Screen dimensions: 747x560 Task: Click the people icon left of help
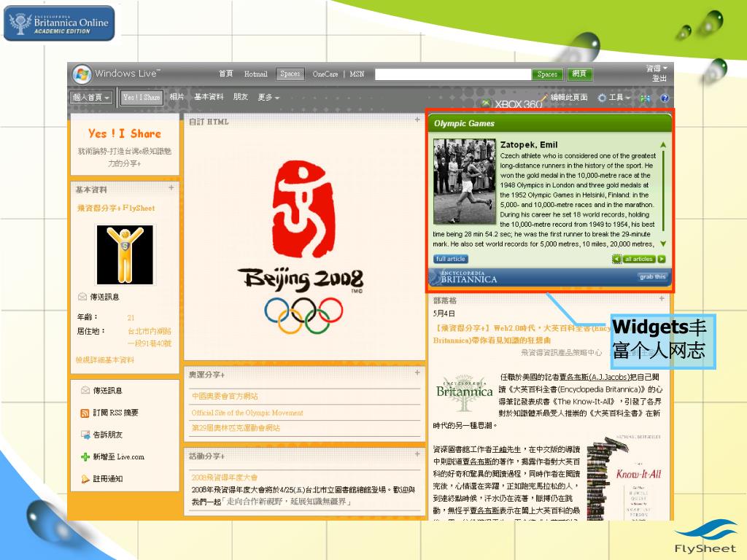pos(645,98)
